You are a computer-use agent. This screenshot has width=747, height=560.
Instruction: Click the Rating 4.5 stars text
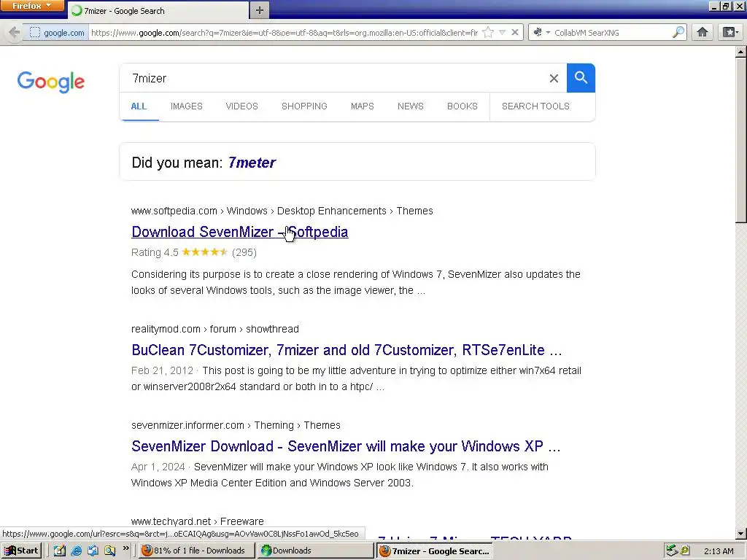tap(194, 252)
